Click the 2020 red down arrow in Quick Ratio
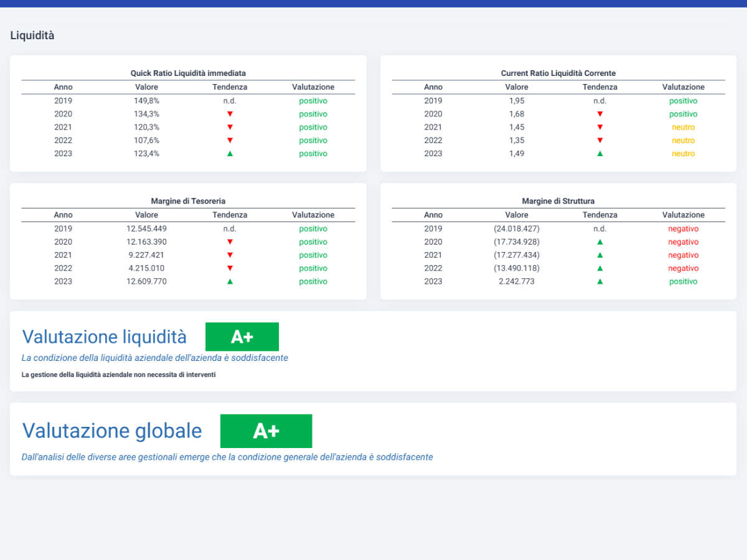Viewport: 747px width, 560px height. 230,114
